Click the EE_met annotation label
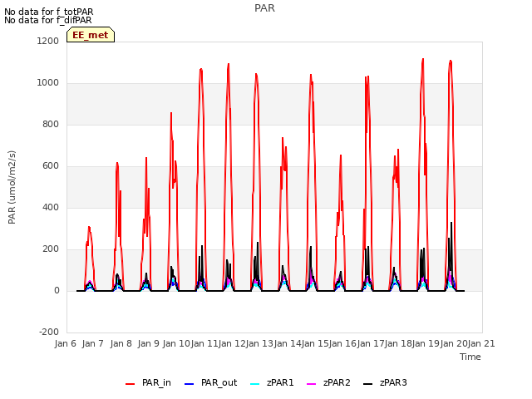532x399 pixels. coord(91,35)
